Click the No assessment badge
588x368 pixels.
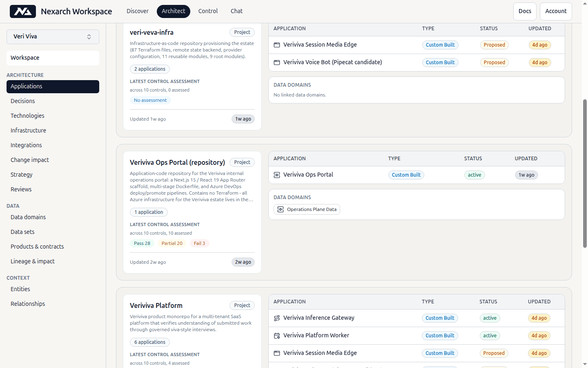(x=150, y=101)
